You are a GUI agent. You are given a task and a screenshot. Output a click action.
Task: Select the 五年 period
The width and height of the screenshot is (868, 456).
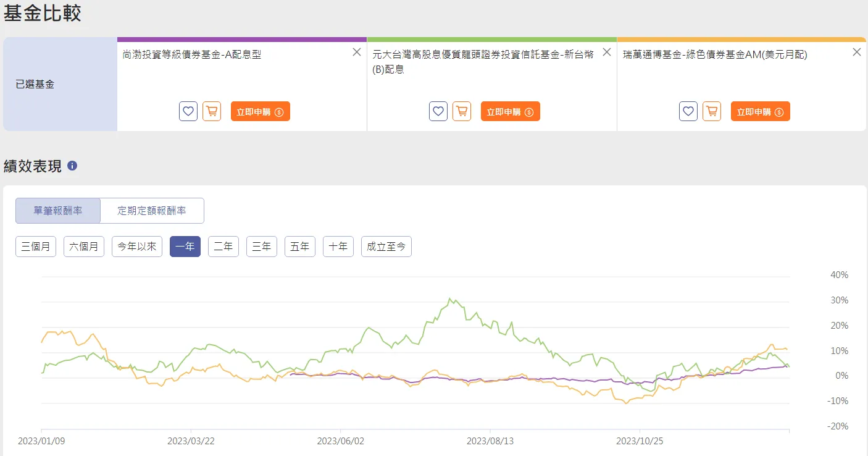300,247
